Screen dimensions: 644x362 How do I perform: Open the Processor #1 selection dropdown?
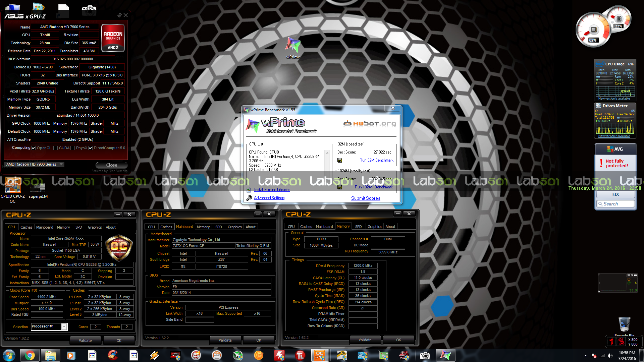pyautogui.click(x=49, y=326)
